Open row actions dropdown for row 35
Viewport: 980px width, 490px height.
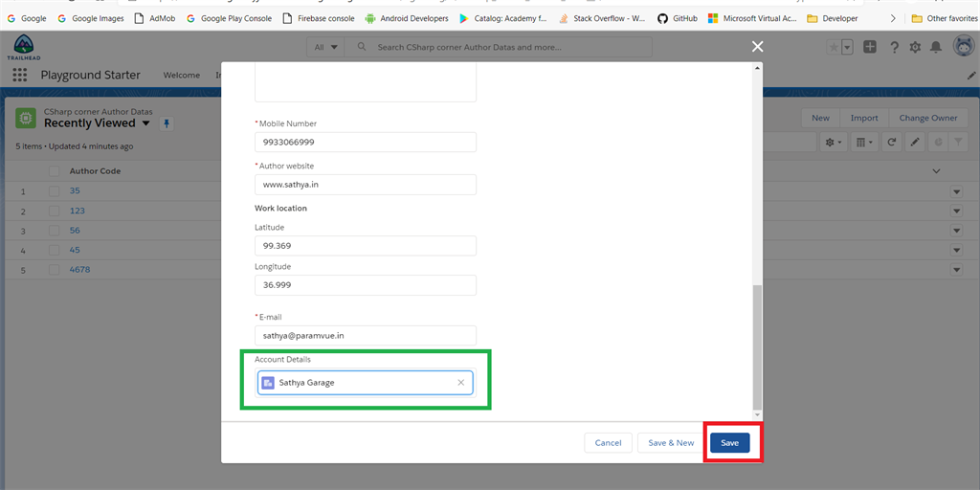[x=956, y=191]
